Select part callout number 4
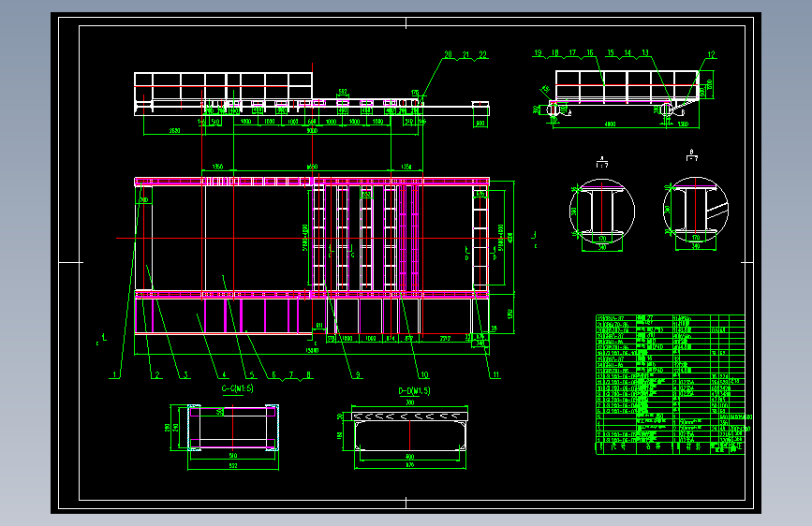This screenshot has height=526, width=812. click(x=224, y=374)
